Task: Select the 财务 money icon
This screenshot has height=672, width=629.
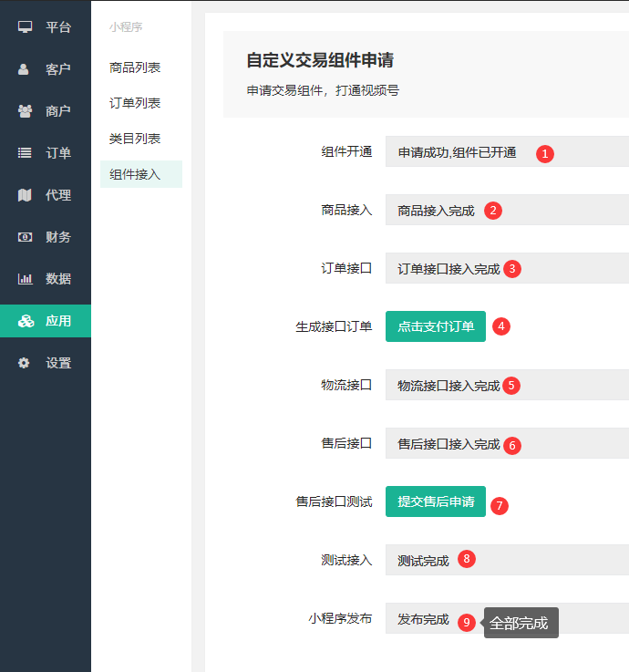Action: (x=25, y=237)
